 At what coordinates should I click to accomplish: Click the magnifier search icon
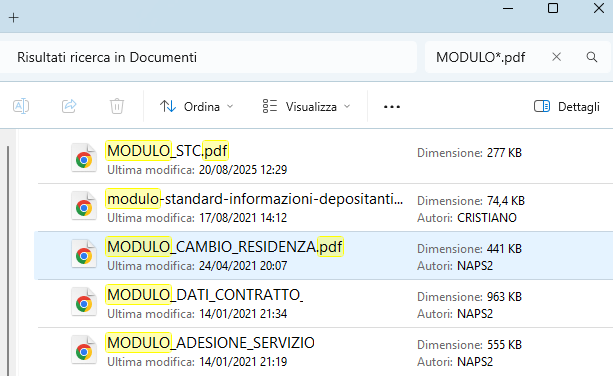(592, 57)
